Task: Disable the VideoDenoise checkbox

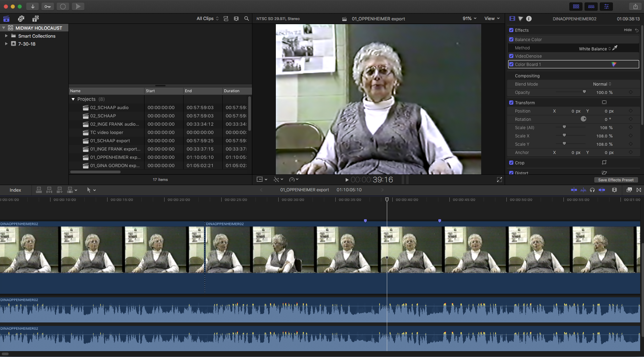Action: click(x=511, y=56)
